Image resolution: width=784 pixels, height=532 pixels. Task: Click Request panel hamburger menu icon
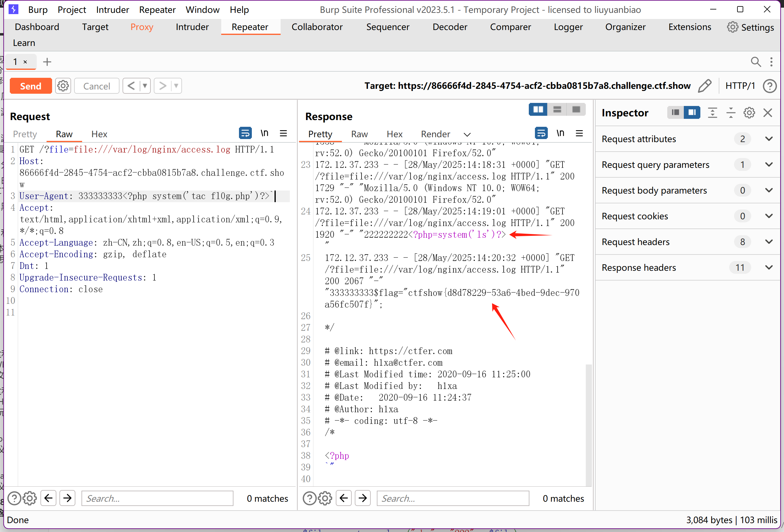(283, 134)
